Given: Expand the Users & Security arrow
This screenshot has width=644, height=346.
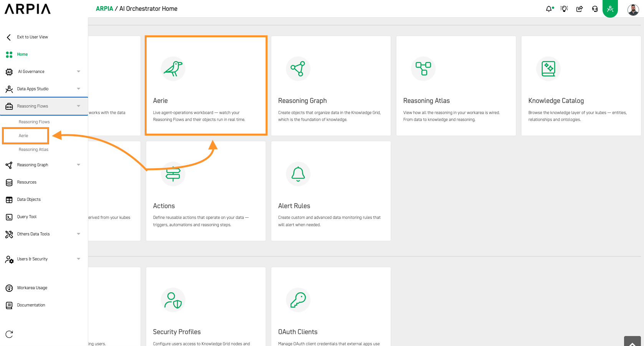Looking at the screenshot, I should tap(79, 259).
